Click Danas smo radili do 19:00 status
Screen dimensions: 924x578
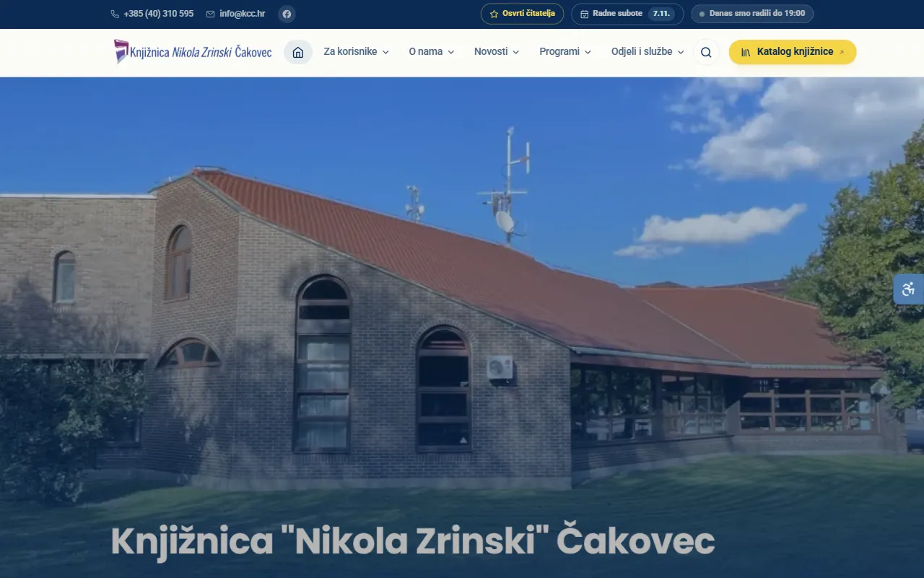point(752,14)
